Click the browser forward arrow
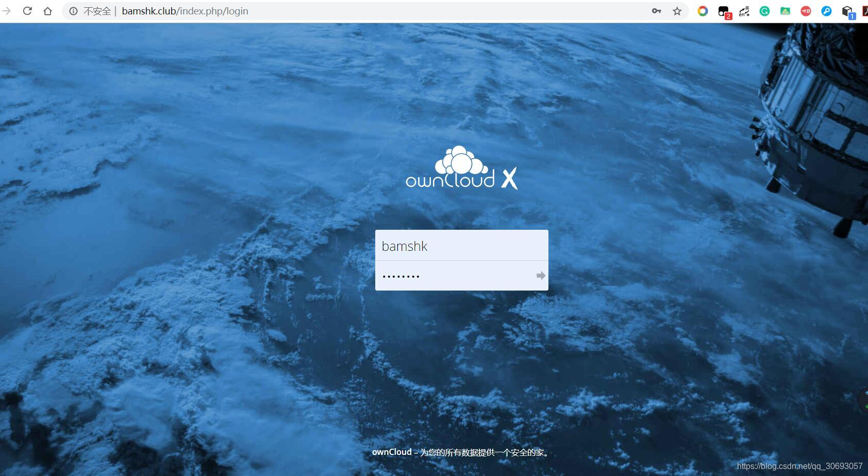The height and width of the screenshot is (476, 868). pos(6,11)
